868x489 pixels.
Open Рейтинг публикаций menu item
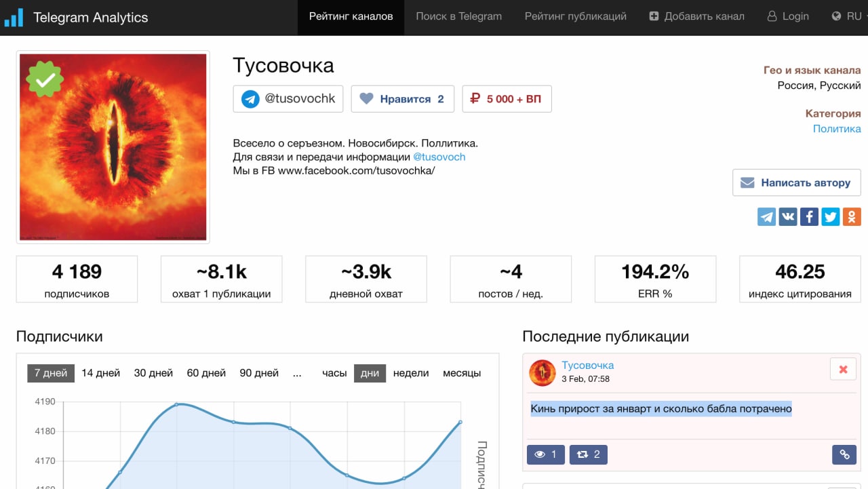pyautogui.click(x=576, y=16)
